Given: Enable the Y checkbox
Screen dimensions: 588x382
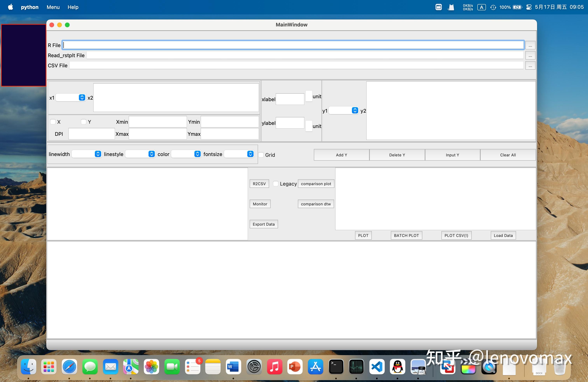Looking at the screenshot, I should point(83,122).
